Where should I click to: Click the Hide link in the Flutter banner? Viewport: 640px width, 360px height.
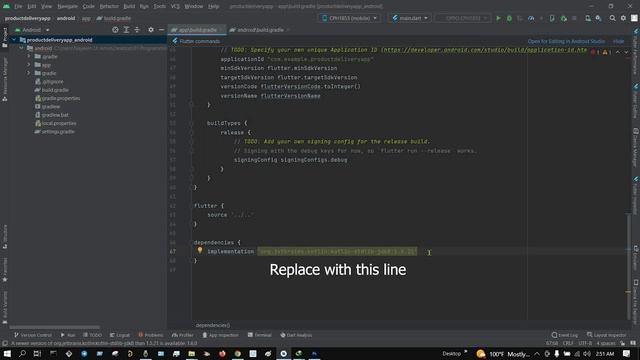click(x=618, y=41)
